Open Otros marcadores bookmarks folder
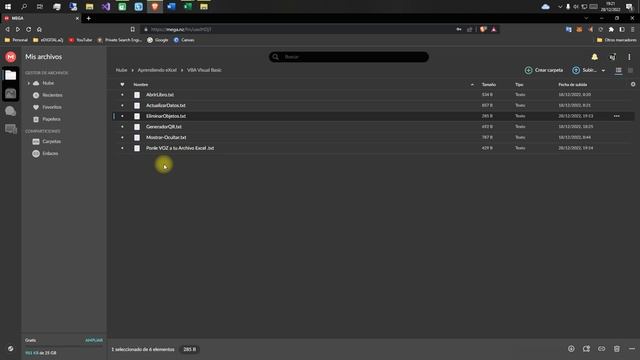 [616, 40]
